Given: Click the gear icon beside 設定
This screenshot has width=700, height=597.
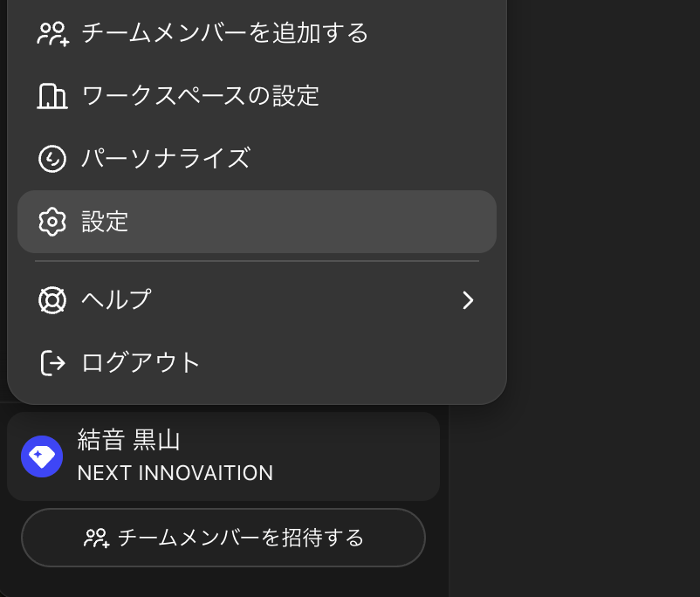Looking at the screenshot, I should tap(52, 222).
